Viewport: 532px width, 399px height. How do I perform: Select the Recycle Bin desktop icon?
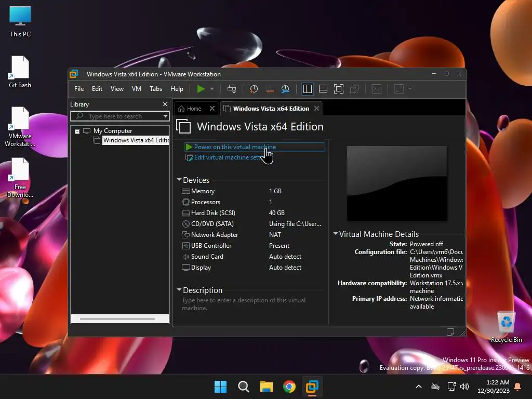(506, 327)
